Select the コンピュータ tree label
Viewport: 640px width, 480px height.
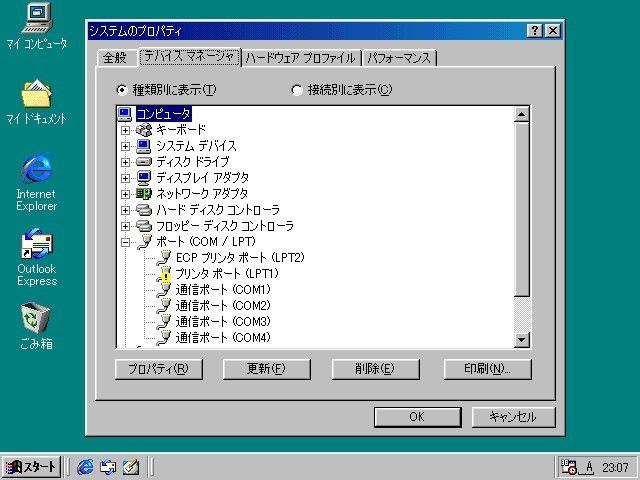coord(163,114)
